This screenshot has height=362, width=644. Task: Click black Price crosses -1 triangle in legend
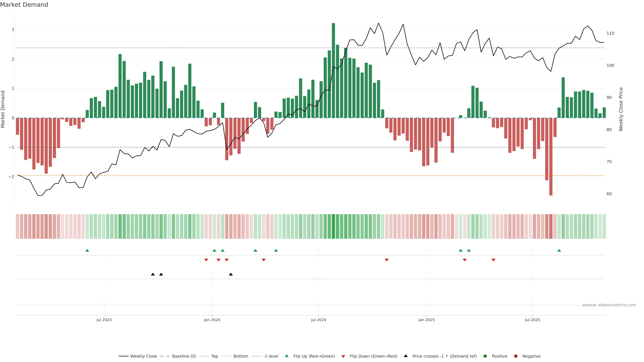pos(406,356)
